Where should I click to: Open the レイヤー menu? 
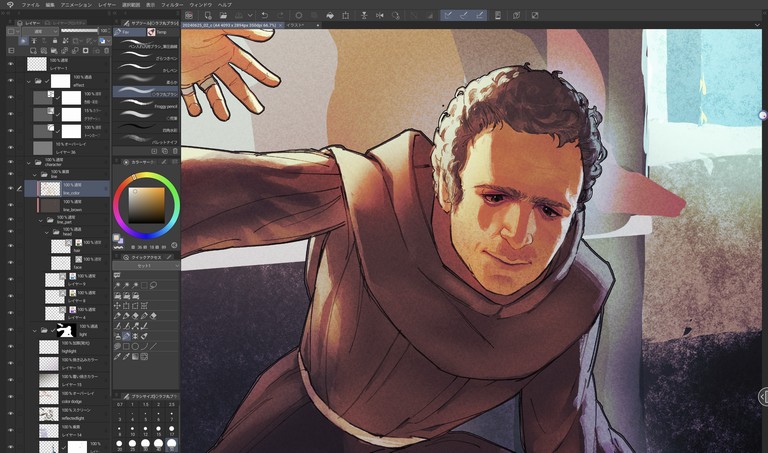[x=107, y=4]
